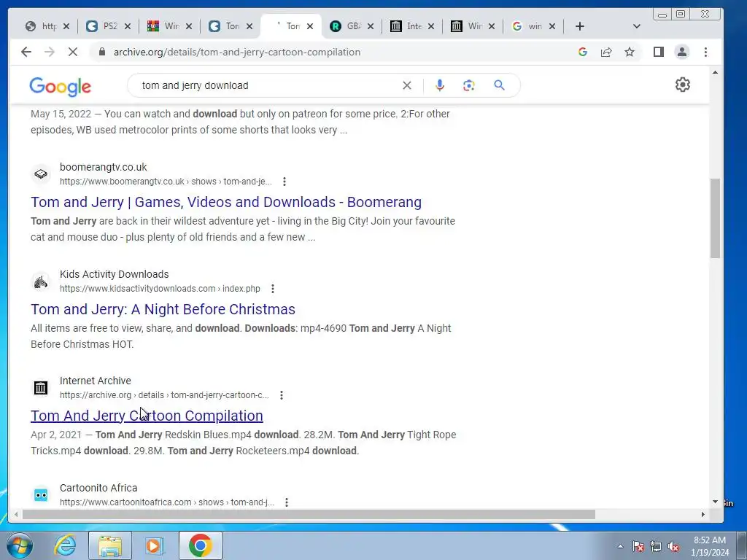Search by image with the Google Lens icon

click(x=469, y=85)
